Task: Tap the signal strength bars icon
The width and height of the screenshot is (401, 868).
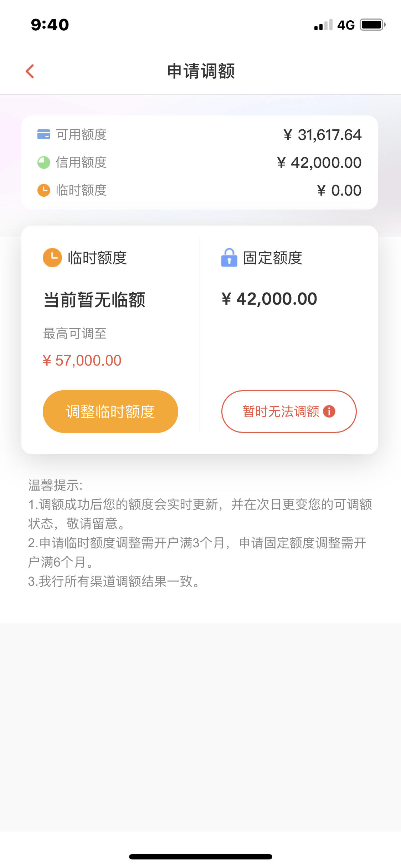Action: click(323, 25)
